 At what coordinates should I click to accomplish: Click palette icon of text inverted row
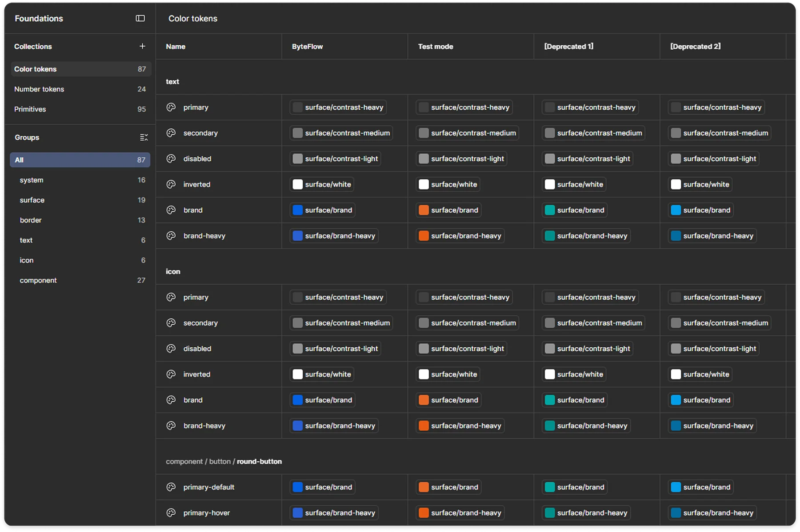pyautogui.click(x=171, y=184)
